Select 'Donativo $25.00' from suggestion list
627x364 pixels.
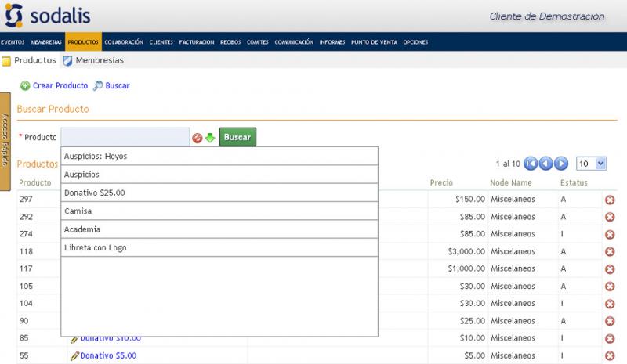(94, 193)
